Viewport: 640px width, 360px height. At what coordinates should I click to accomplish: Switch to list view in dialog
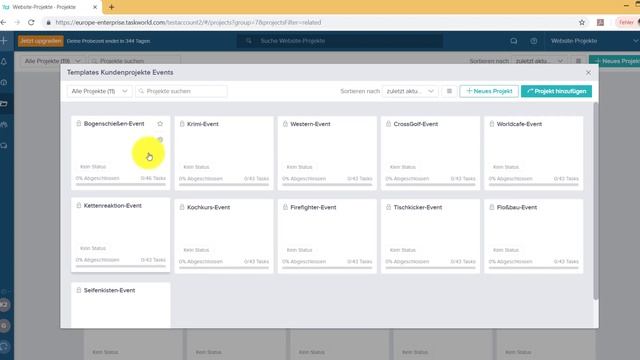[449, 91]
